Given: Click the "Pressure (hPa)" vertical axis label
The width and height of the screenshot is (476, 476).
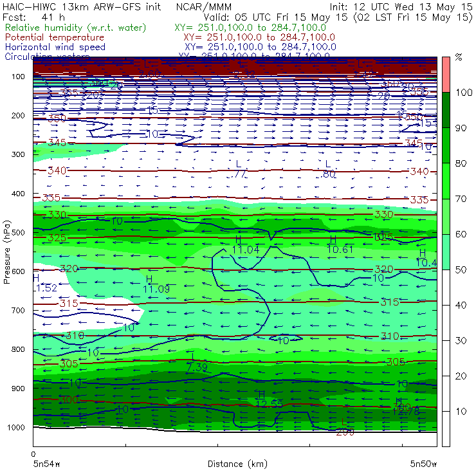Looking at the screenshot, I should (x=6, y=252).
